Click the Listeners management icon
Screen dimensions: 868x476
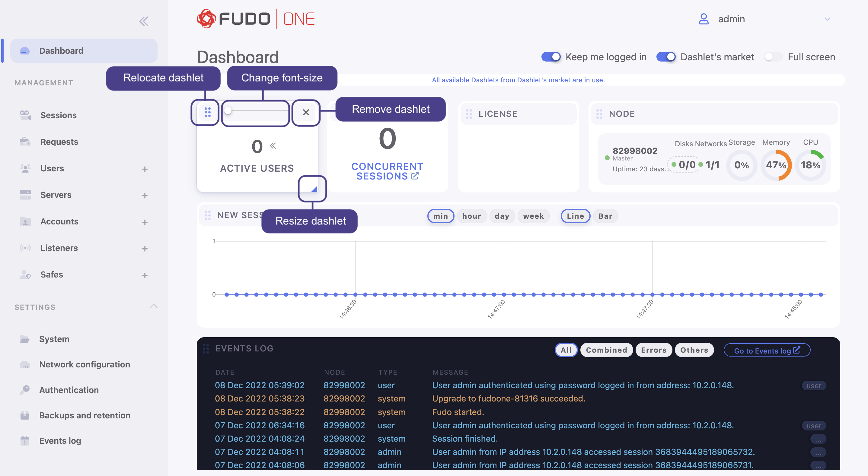24,248
